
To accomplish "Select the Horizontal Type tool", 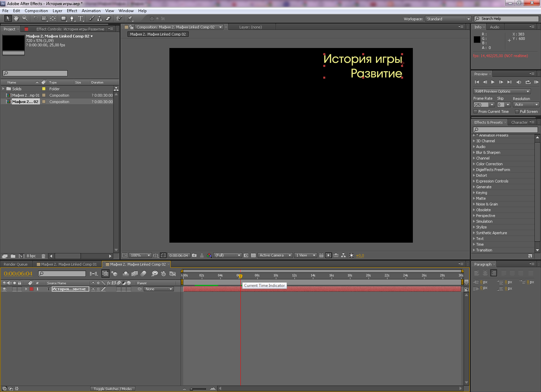I will coord(80,19).
